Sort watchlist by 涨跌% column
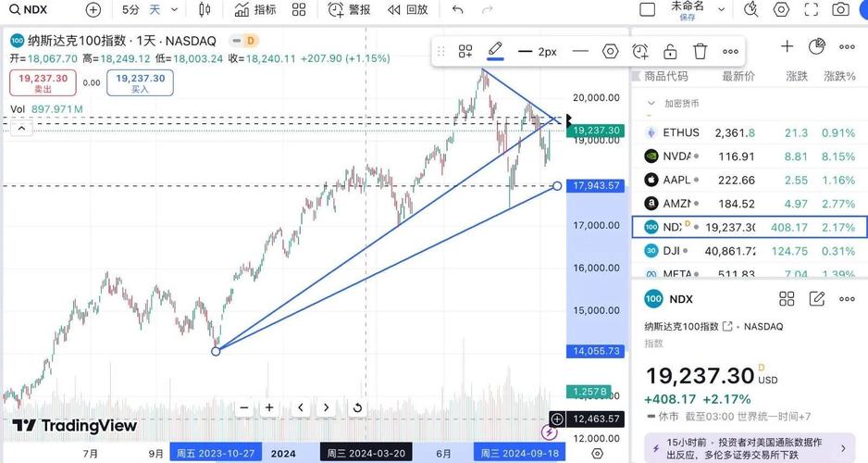The image size is (868, 463). click(839, 76)
